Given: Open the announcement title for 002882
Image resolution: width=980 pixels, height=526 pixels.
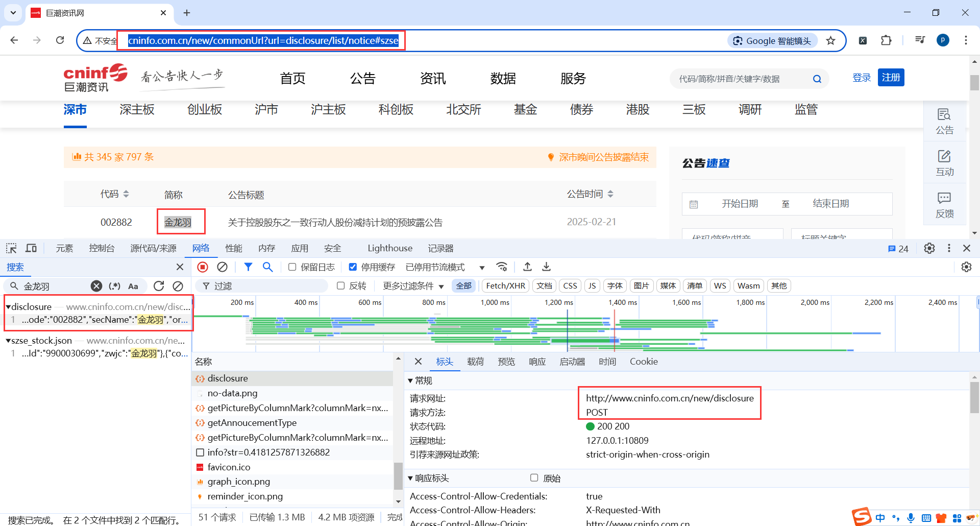Looking at the screenshot, I should tap(335, 223).
